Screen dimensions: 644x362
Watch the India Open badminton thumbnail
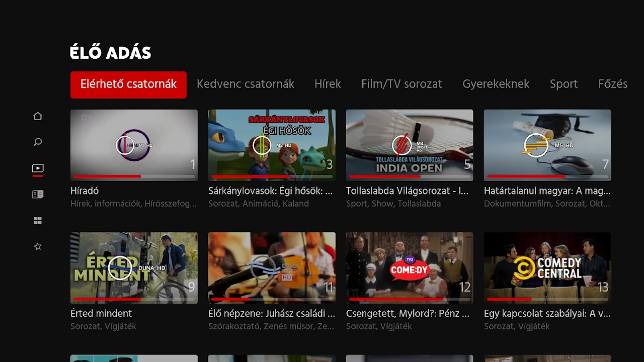tap(410, 145)
